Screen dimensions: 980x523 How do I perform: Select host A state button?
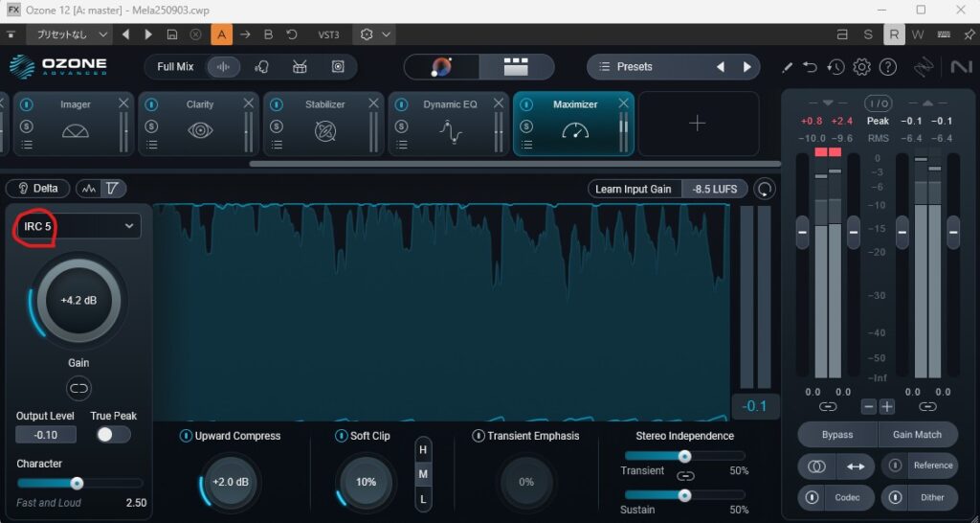click(221, 35)
